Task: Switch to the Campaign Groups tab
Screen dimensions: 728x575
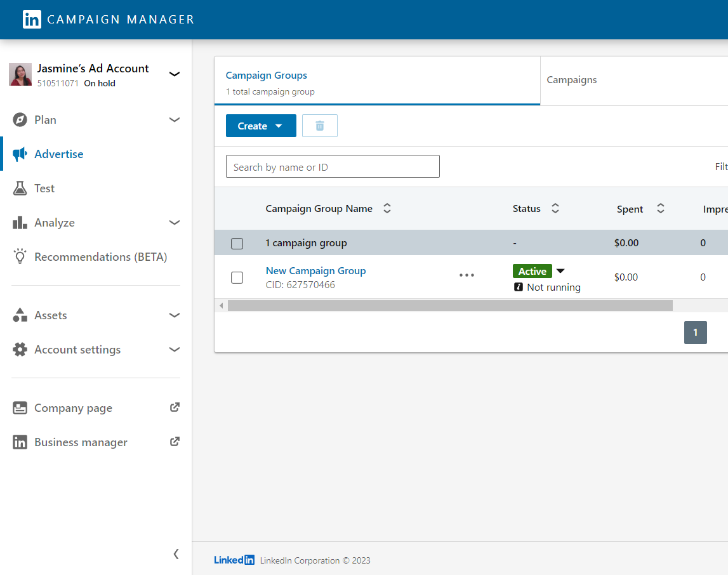Action: pyautogui.click(x=377, y=81)
